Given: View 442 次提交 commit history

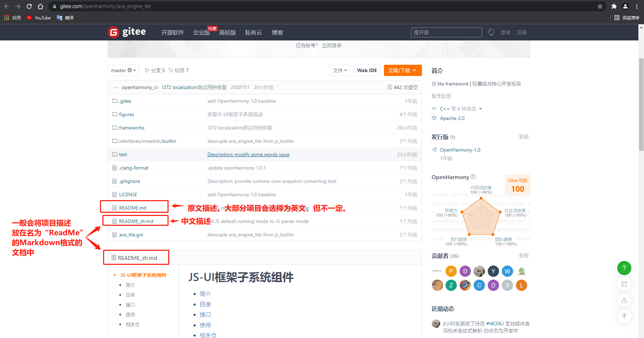Looking at the screenshot, I should pyautogui.click(x=403, y=87).
